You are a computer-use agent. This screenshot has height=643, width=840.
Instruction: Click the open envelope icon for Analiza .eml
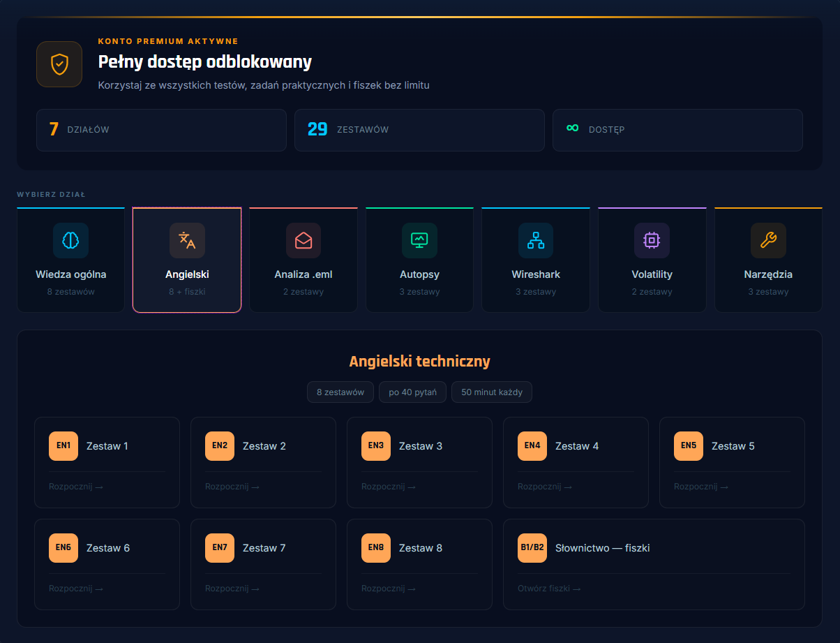click(303, 240)
